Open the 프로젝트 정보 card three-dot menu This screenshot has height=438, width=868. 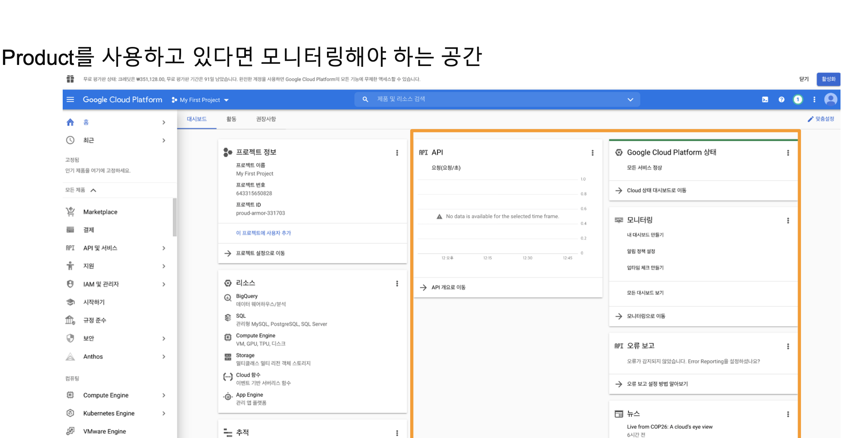pos(397,153)
